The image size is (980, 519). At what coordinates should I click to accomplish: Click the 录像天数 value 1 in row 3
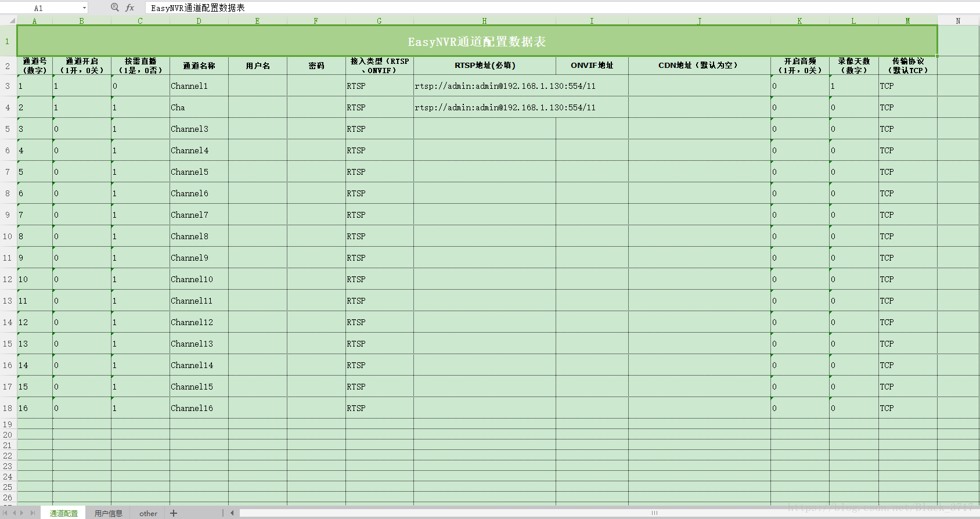854,86
